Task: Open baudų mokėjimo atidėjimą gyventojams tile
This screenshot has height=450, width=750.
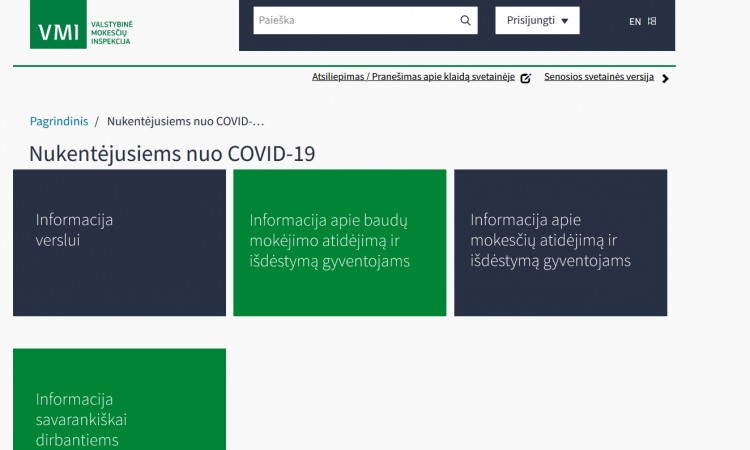Action: point(340,242)
